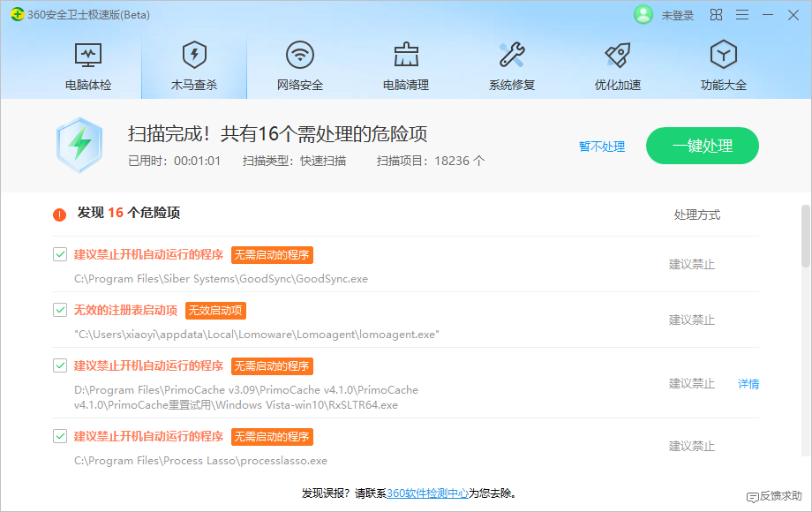Select the 木马查杀 trojan scan shield icon
This screenshot has width=812, height=512.
click(x=194, y=56)
